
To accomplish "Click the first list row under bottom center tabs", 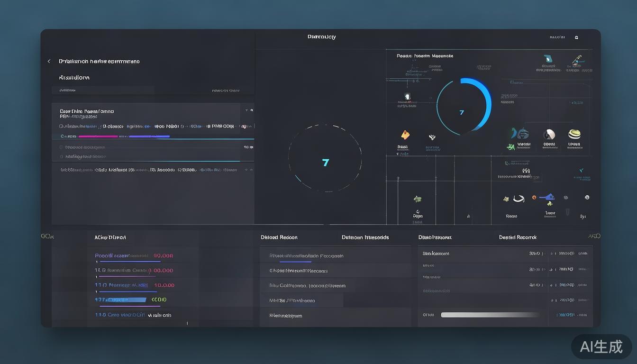I will click(x=306, y=256).
